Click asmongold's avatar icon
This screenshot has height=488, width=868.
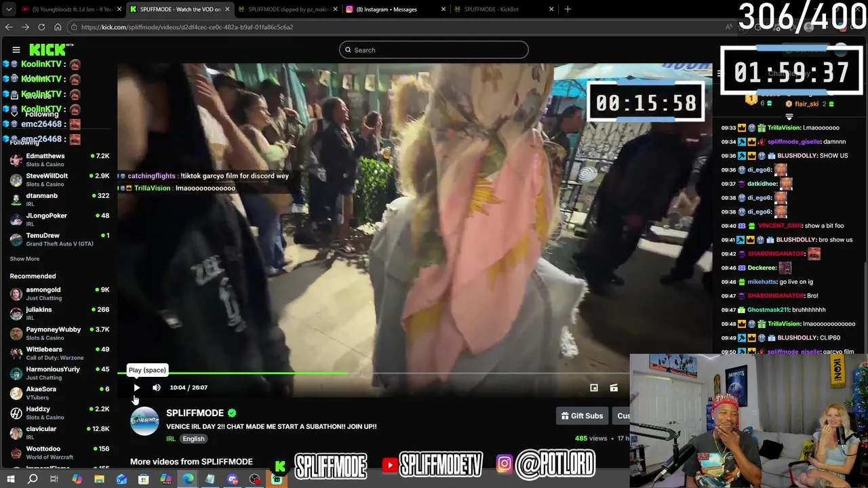point(16,293)
